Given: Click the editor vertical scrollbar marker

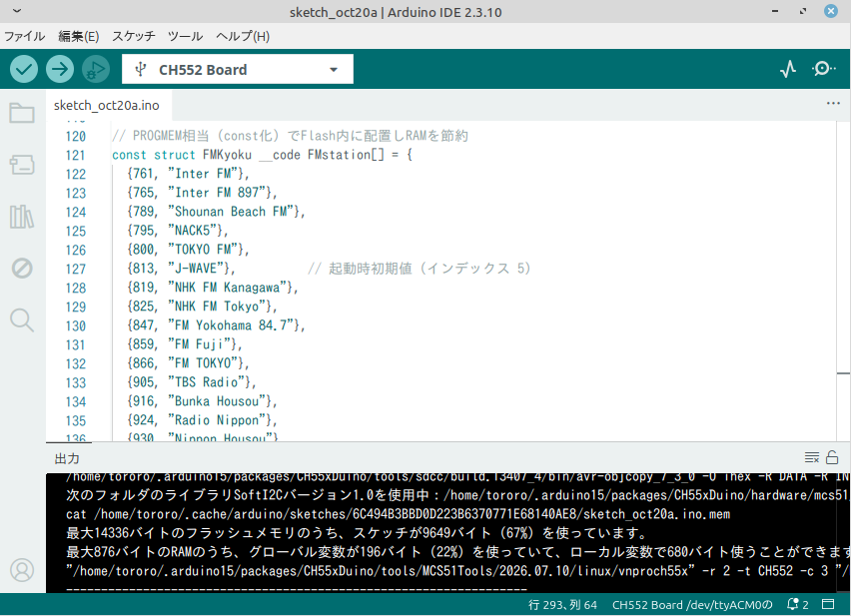Looking at the screenshot, I should pyautogui.click(x=843, y=373).
